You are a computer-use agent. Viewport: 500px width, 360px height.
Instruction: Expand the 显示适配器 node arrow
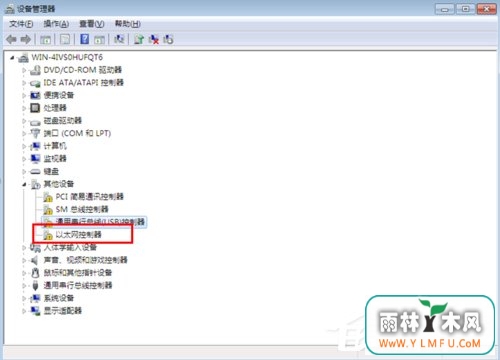click(x=24, y=311)
